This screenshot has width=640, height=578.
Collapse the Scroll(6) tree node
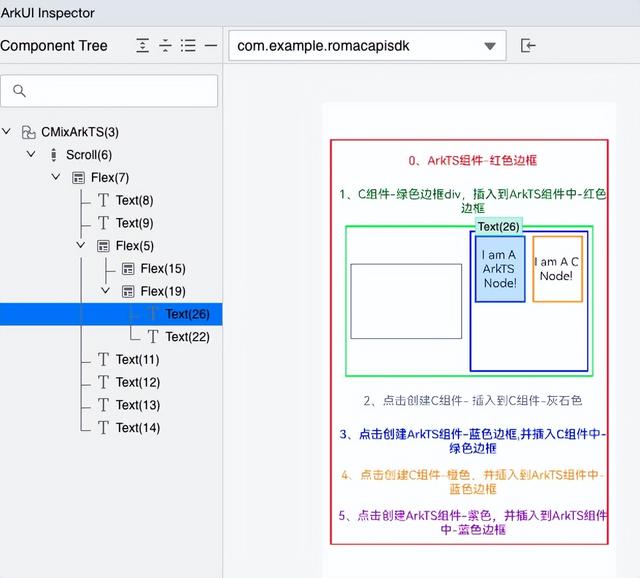31,154
